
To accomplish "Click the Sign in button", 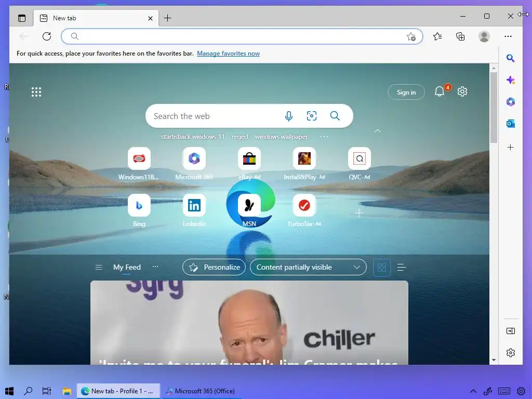I will pos(406,92).
